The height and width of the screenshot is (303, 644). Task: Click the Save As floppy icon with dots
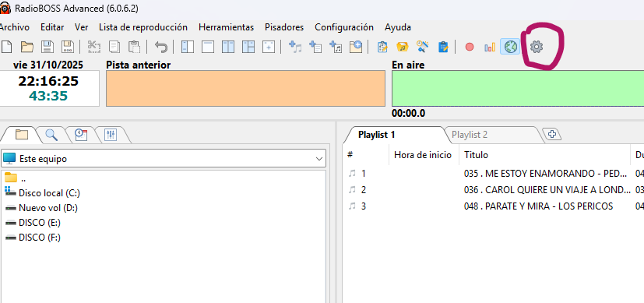point(67,47)
